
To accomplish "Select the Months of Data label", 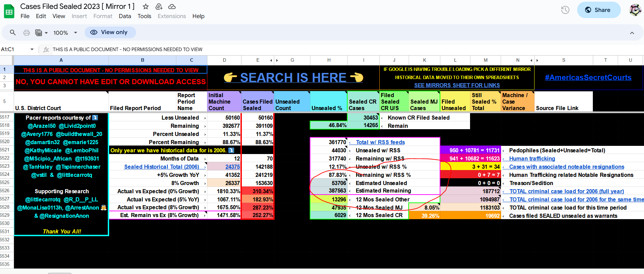I will (x=179, y=158).
